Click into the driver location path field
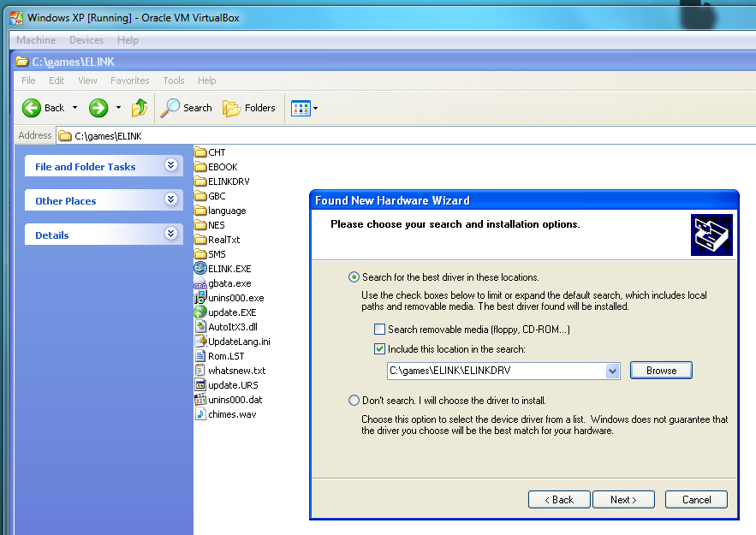This screenshot has width=756, height=535. coord(497,372)
